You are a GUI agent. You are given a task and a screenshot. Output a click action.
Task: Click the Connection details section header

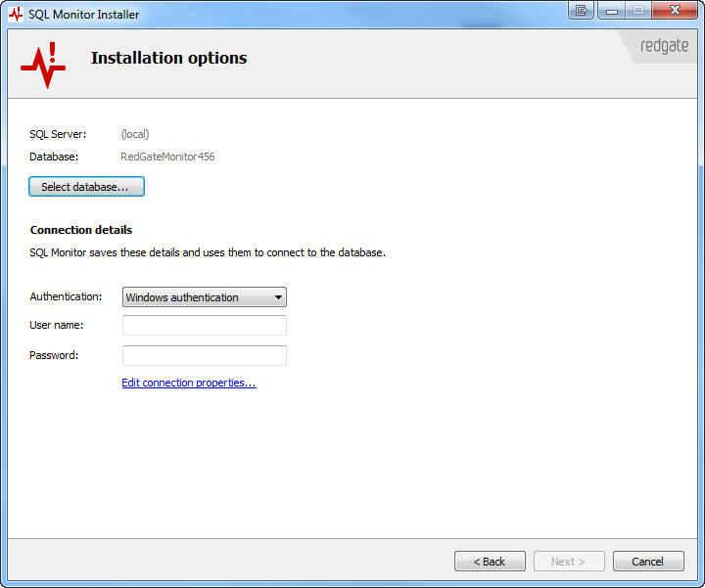click(81, 230)
